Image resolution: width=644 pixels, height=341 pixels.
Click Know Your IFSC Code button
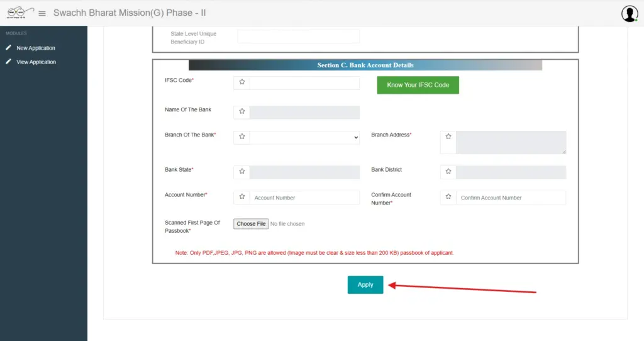(418, 85)
